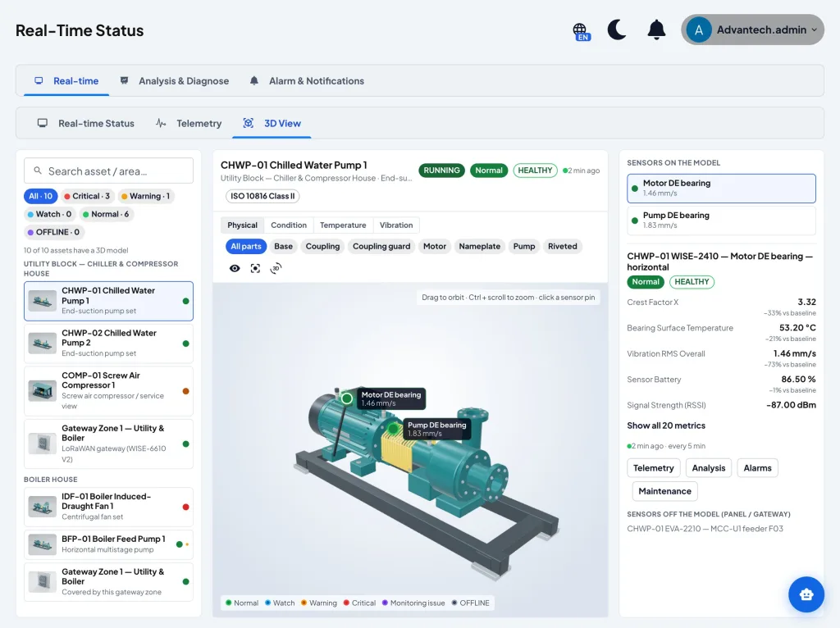
Task: Select the 3D View sub-tab
Action: pos(272,123)
